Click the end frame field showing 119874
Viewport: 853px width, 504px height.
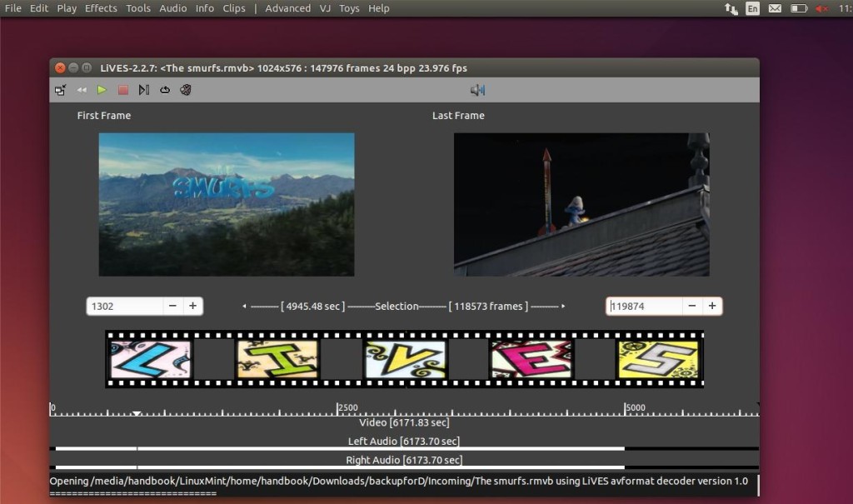[x=644, y=307]
